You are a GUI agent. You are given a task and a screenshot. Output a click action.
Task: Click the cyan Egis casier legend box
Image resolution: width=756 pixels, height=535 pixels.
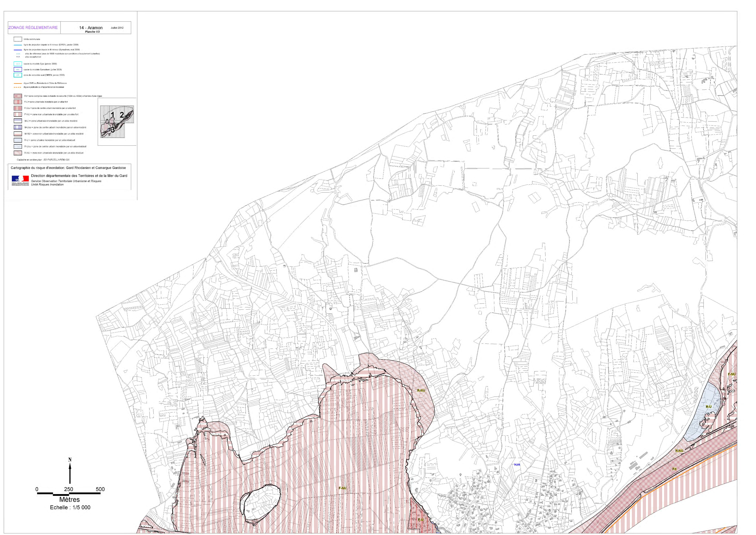[18, 64]
